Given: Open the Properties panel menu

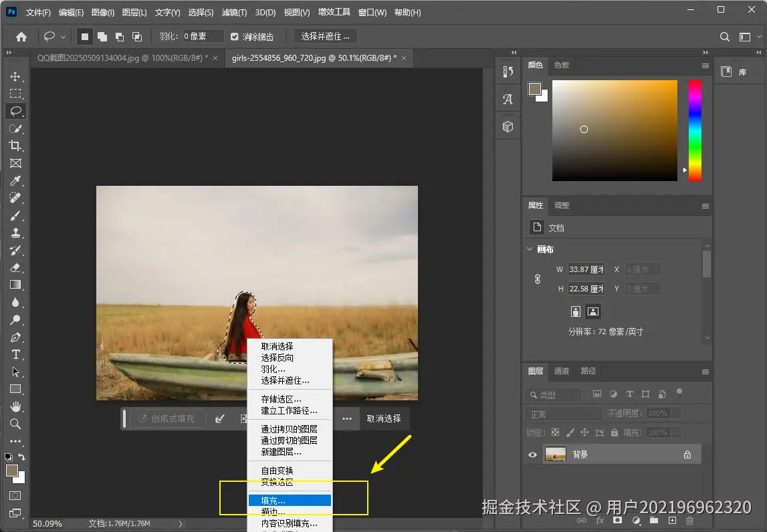Looking at the screenshot, I should [705, 206].
